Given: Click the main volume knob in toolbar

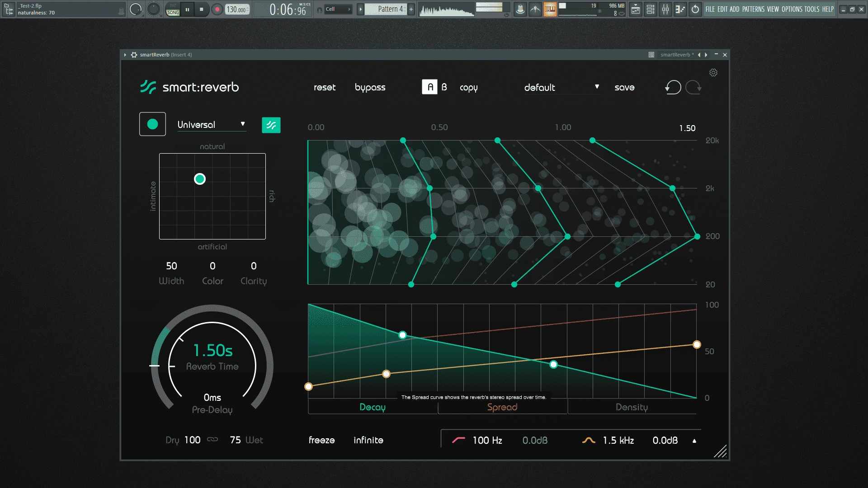Looking at the screenshot, I should 135,9.
